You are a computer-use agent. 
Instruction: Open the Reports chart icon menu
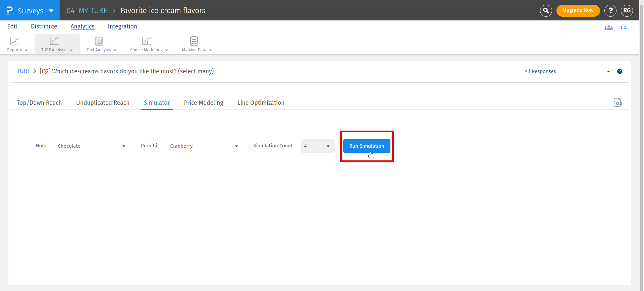coord(15,41)
